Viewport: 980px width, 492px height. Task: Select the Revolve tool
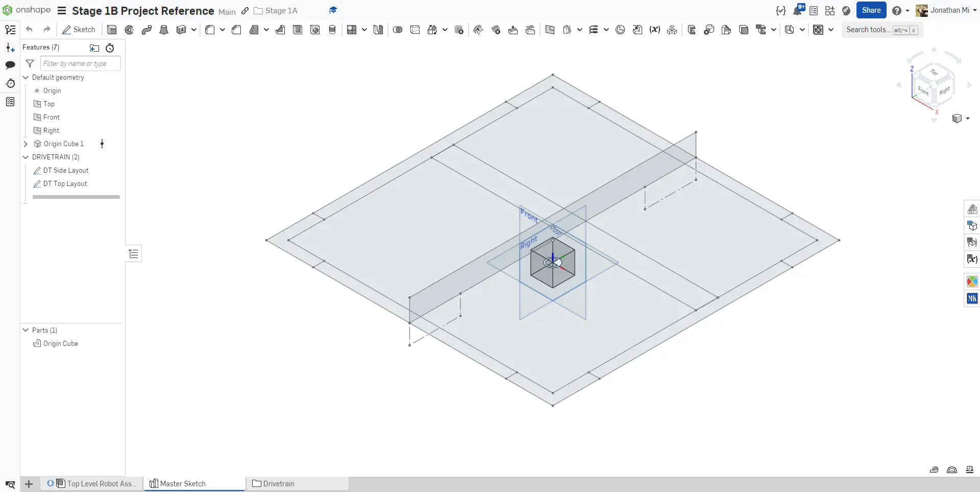tap(129, 30)
